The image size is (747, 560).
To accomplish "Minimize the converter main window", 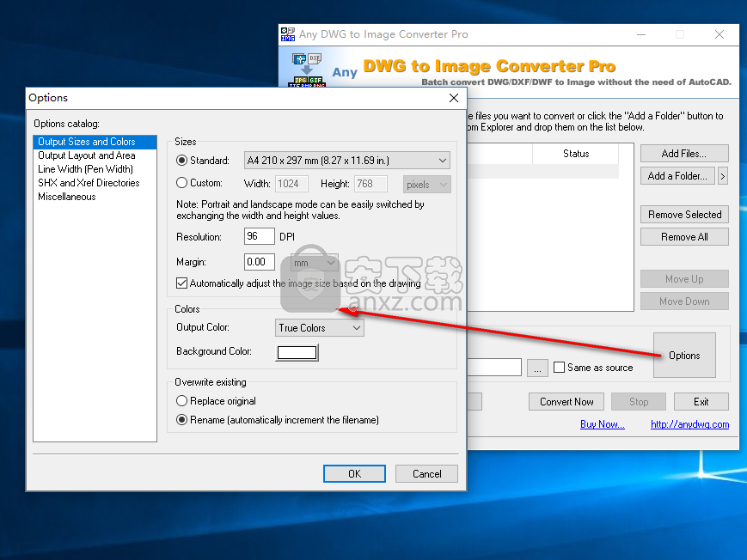I will click(641, 34).
